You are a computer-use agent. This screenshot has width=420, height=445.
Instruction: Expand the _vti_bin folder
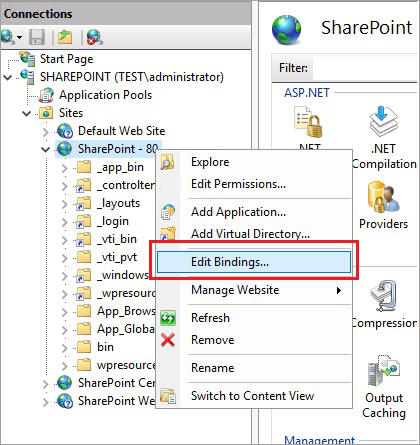[65, 240]
